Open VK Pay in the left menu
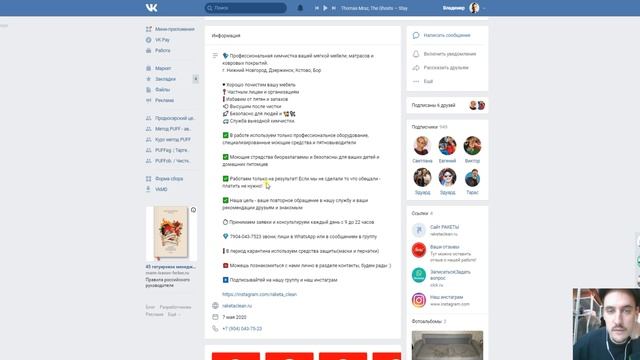This screenshot has width=640, height=360. (x=162, y=40)
